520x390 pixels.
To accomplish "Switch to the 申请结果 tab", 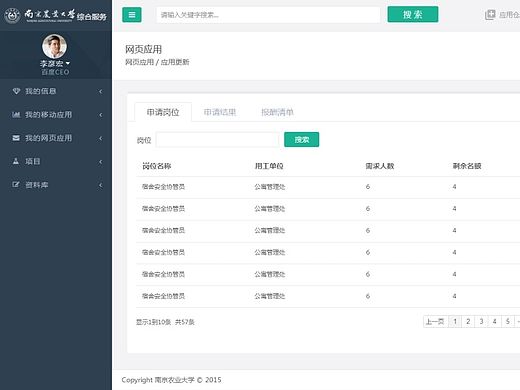I will [x=220, y=112].
